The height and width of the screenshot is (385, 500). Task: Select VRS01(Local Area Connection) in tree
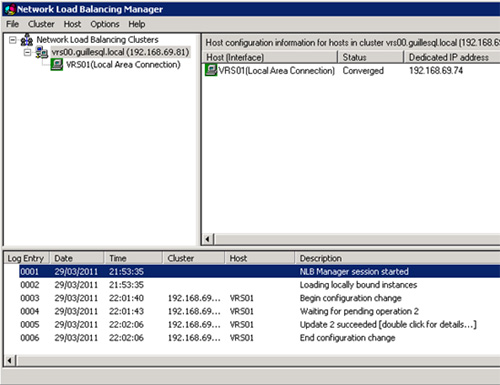pos(123,65)
